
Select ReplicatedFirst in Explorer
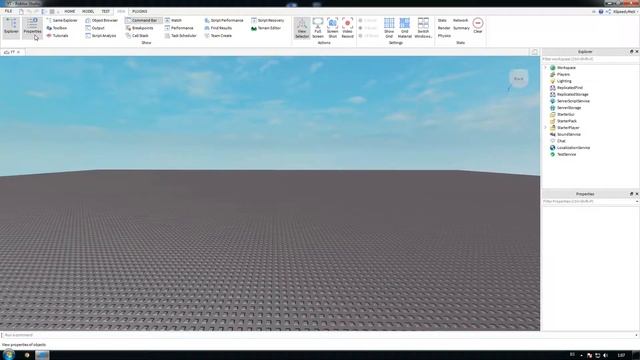570,88
